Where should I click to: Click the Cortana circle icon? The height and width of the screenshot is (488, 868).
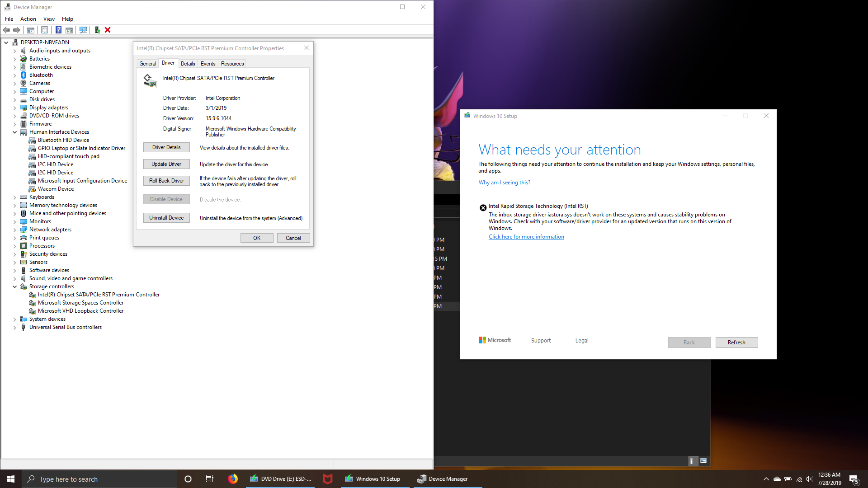pos(188,479)
